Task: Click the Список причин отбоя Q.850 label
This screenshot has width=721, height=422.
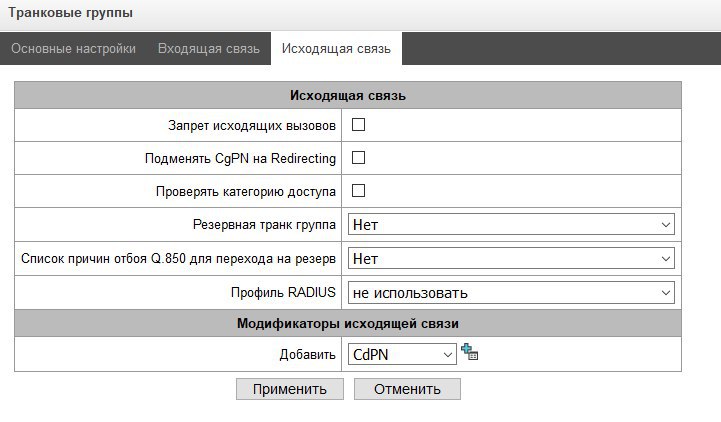Action: tap(178, 258)
